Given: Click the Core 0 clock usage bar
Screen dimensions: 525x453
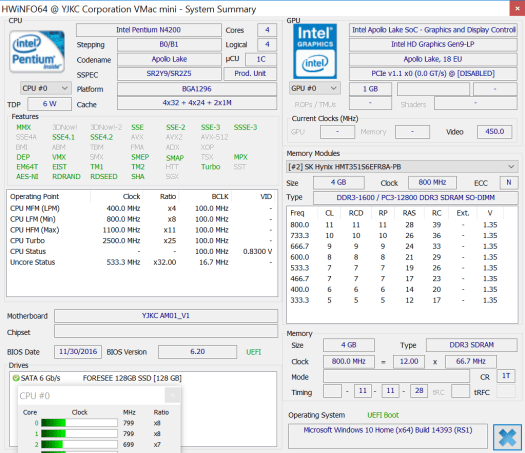Looking at the screenshot, I should (79, 423).
